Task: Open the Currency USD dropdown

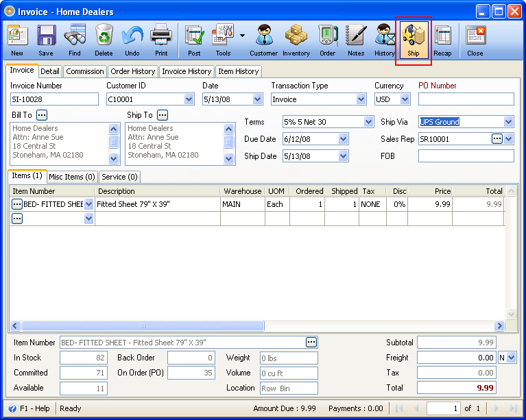Action: (x=405, y=99)
